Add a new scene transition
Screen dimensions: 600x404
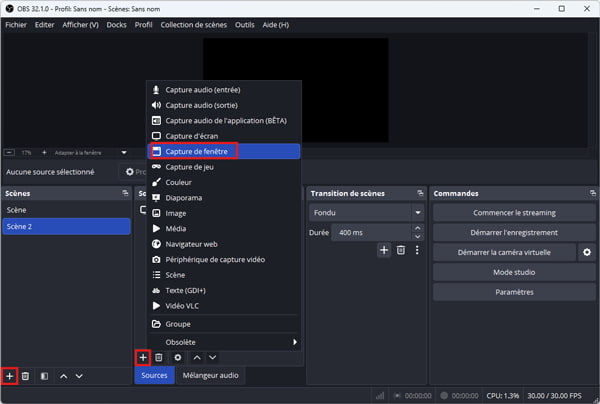click(384, 250)
